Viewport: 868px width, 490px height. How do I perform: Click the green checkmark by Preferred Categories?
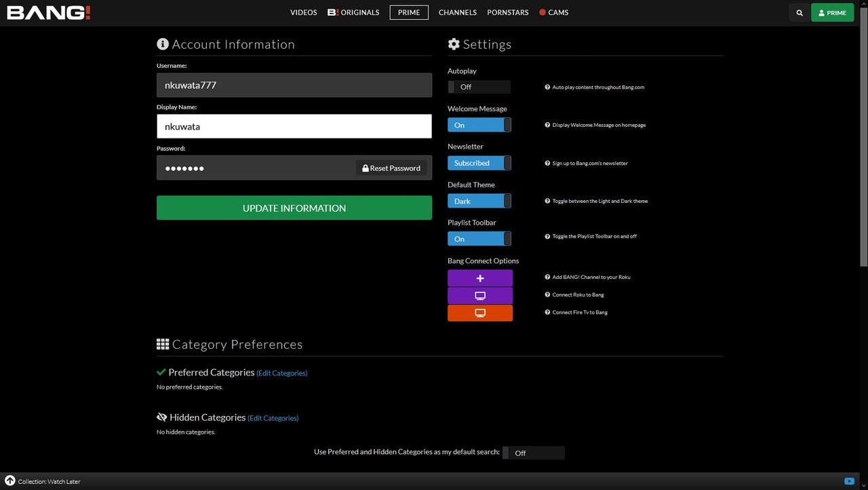[x=161, y=372]
